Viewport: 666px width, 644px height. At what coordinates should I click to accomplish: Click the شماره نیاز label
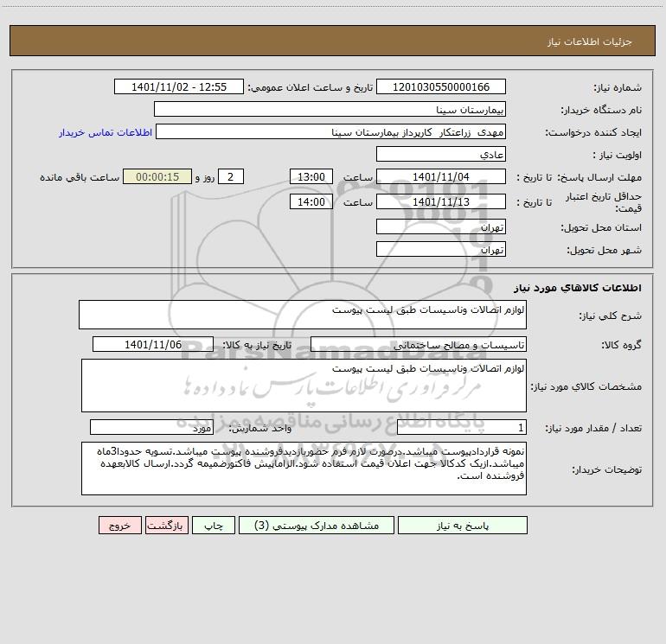618,87
